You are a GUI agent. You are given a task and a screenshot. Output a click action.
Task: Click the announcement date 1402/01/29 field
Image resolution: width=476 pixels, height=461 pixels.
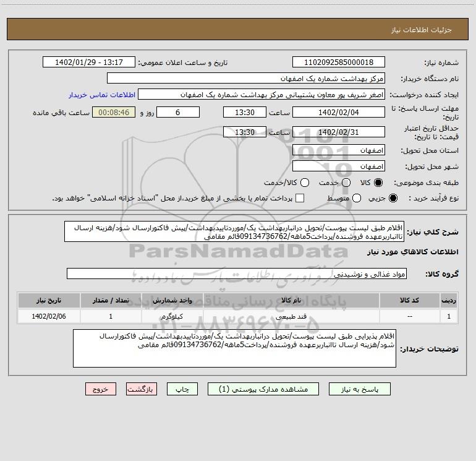coord(89,62)
